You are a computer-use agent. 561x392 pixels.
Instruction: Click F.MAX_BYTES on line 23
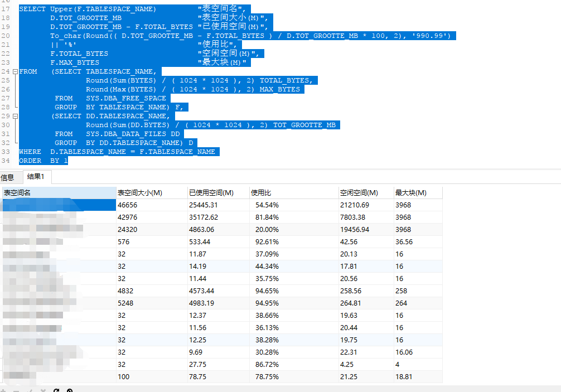74,62
